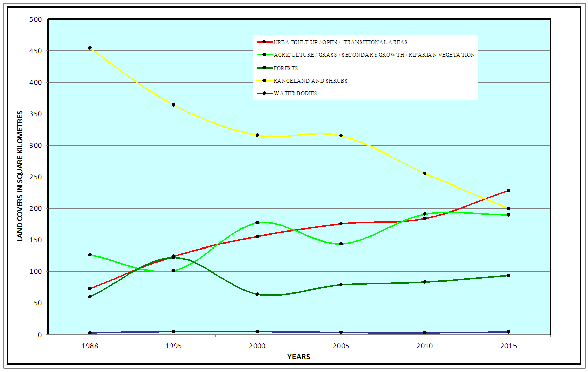Image resolution: width=588 pixels, height=372 pixels.
Task: Select the Water Bodies legend text
Action: click(296, 93)
